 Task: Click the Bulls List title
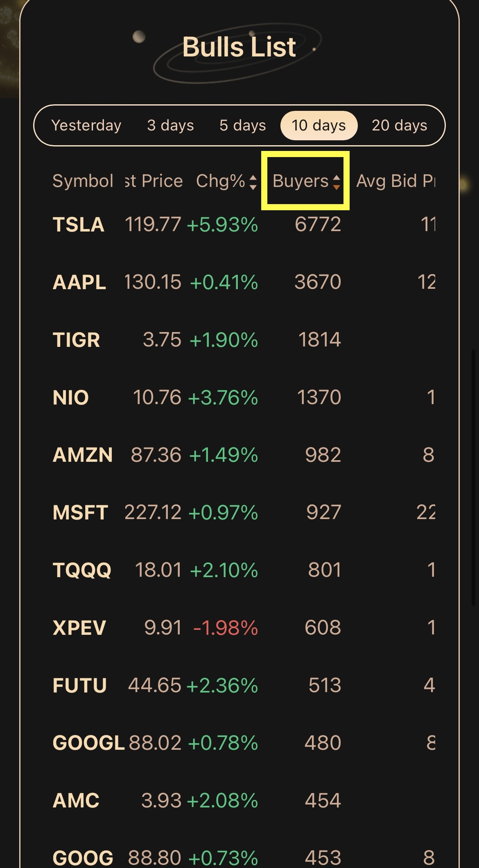point(239,47)
